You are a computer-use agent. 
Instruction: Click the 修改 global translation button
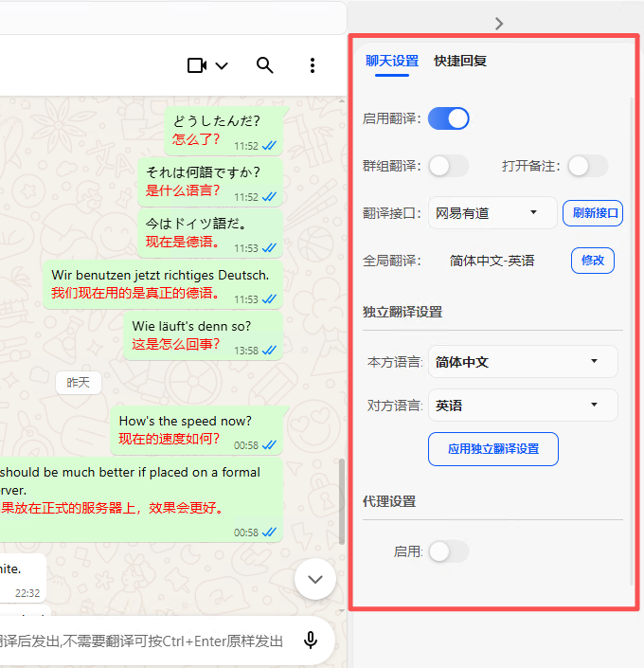point(593,261)
